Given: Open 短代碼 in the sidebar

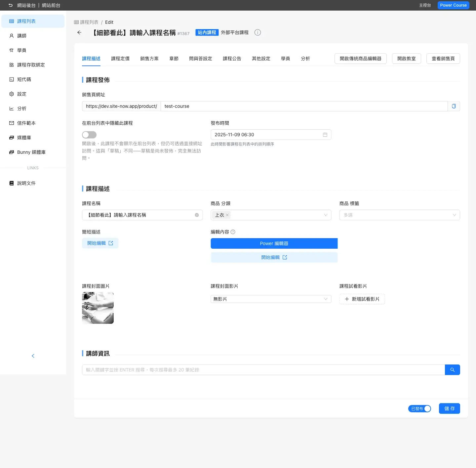Looking at the screenshot, I should (x=33, y=79).
